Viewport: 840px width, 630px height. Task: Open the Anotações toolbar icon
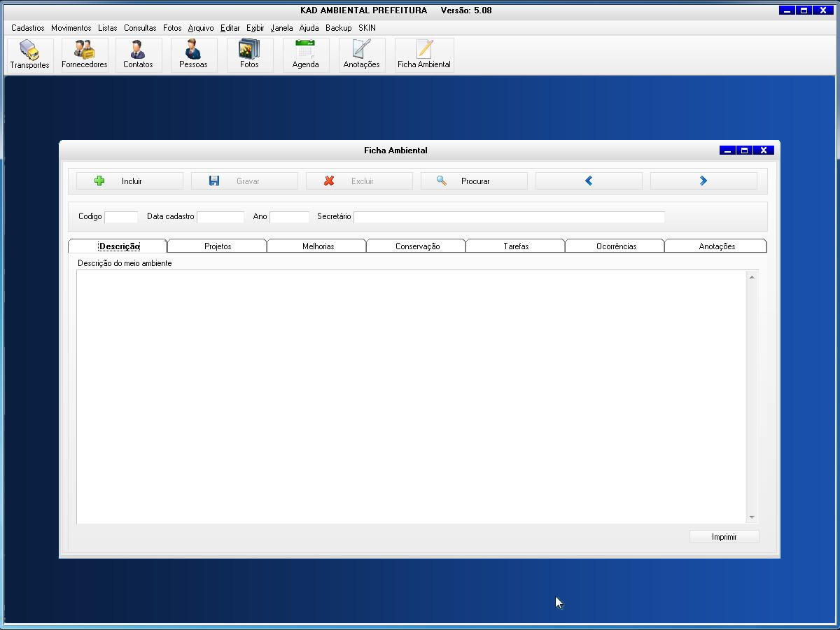(x=361, y=55)
